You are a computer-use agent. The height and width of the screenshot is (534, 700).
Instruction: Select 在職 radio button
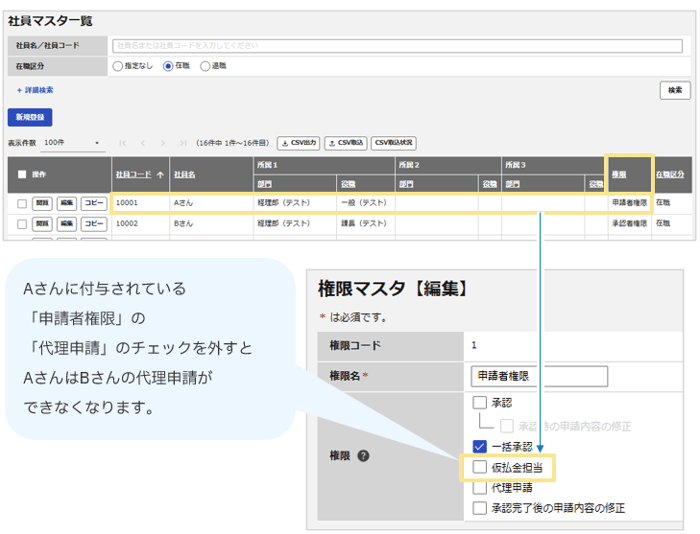pyautogui.click(x=168, y=66)
